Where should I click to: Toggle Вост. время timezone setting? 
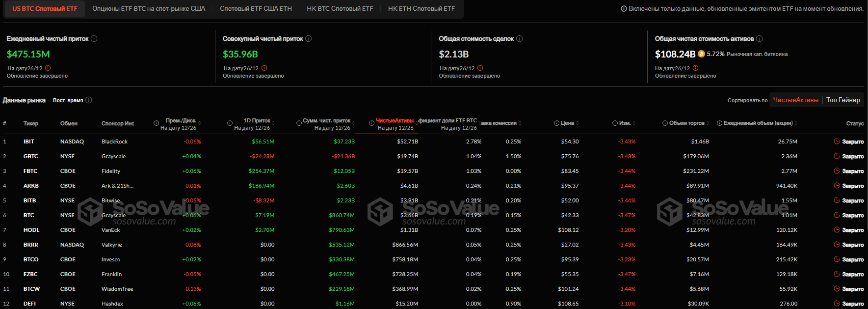(68, 100)
